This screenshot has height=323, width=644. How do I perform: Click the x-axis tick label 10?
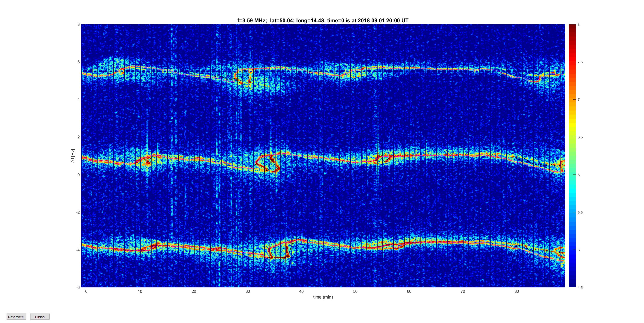140,291
